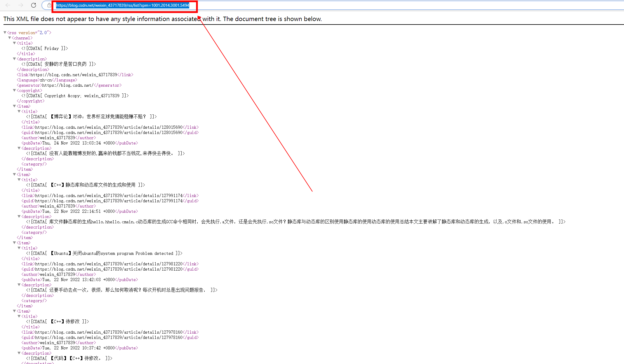Collapse the C++ 待修改 description node
The width and height of the screenshot is (624, 364).
19,353
